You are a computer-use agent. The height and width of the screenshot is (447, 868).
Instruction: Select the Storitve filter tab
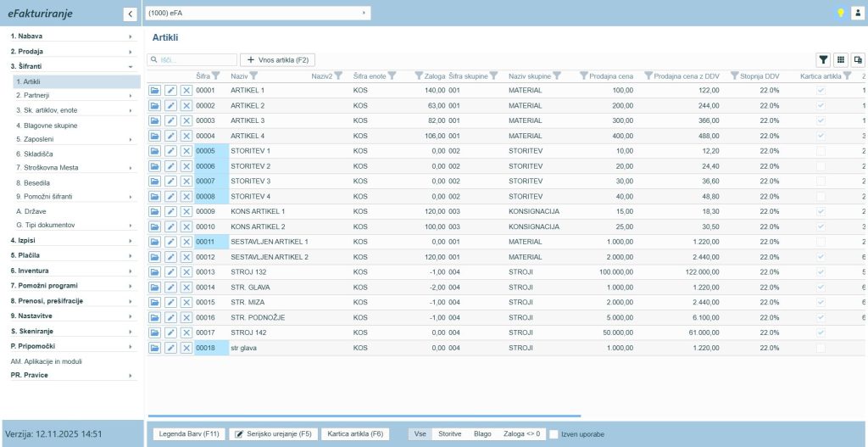(x=449, y=434)
